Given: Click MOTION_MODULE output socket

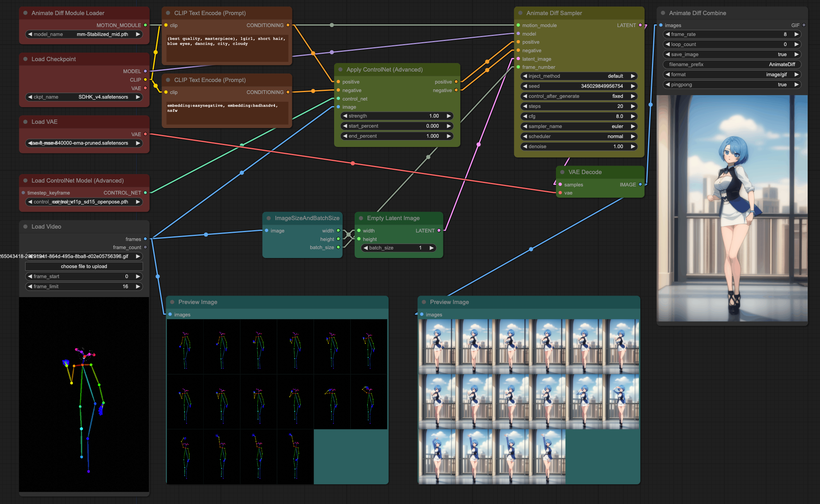Looking at the screenshot, I should coord(145,25).
